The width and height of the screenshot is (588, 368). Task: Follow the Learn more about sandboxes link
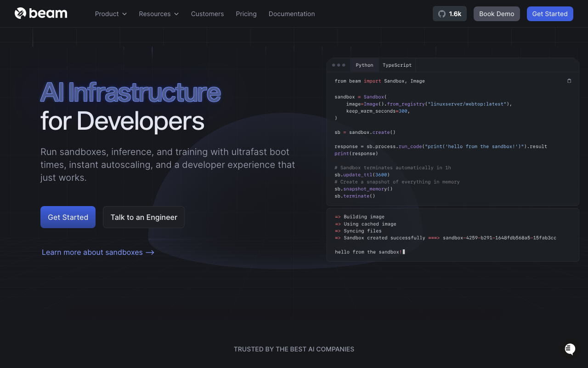coord(98,252)
